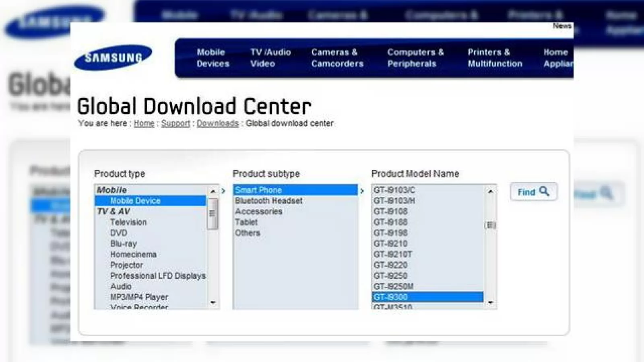Go to Home breadcrumb link
The width and height of the screenshot is (644, 362).
tap(144, 123)
